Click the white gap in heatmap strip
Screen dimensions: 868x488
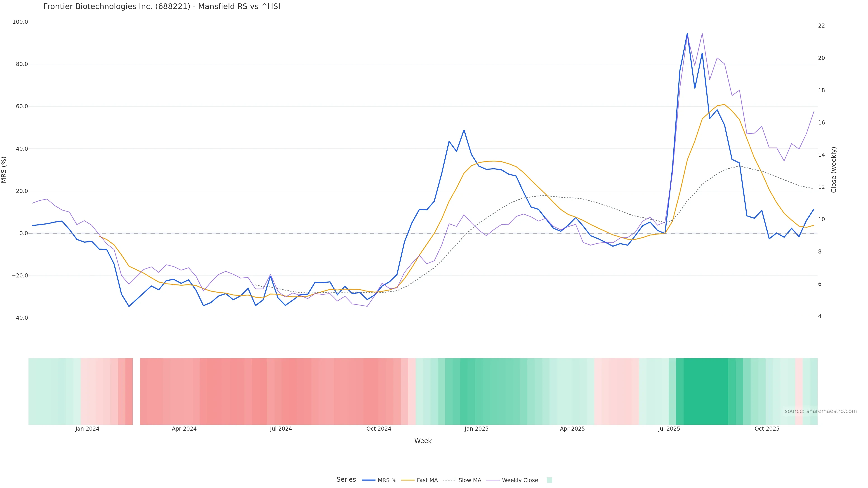tap(137, 391)
